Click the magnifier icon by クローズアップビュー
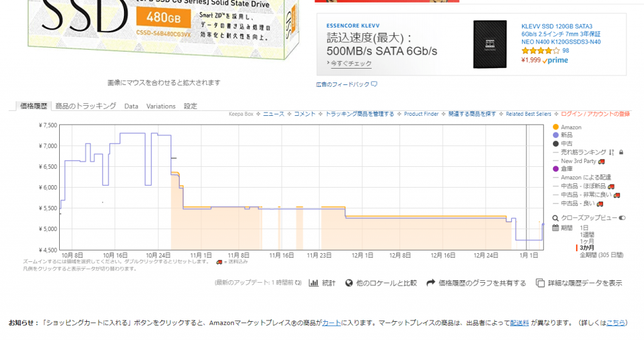This screenshot has width=644, height=340. [555, 218]
